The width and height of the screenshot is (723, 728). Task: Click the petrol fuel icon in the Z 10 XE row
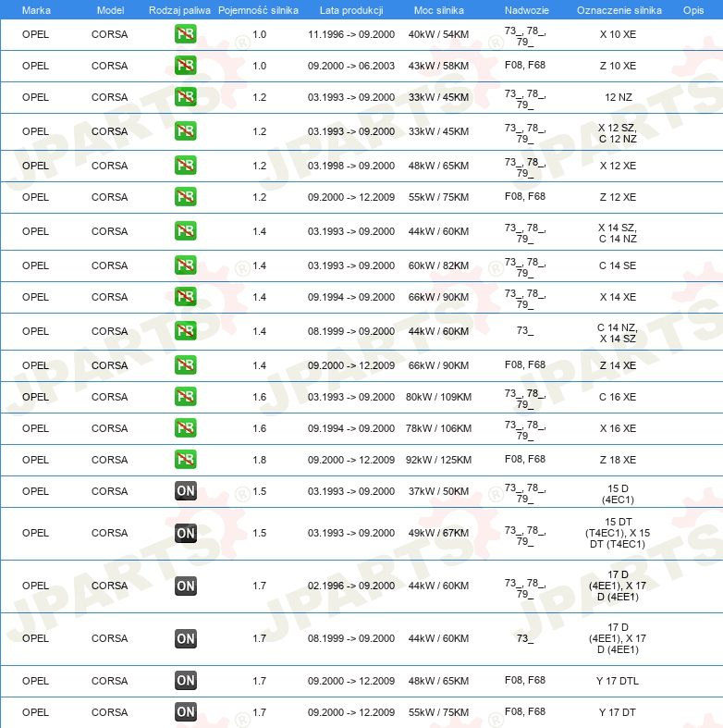(x=185, y=66)
